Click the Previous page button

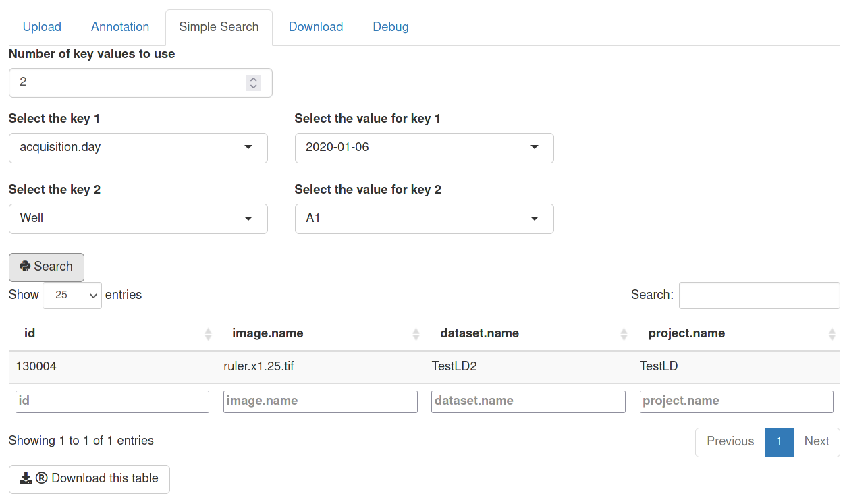coord(730,442)
